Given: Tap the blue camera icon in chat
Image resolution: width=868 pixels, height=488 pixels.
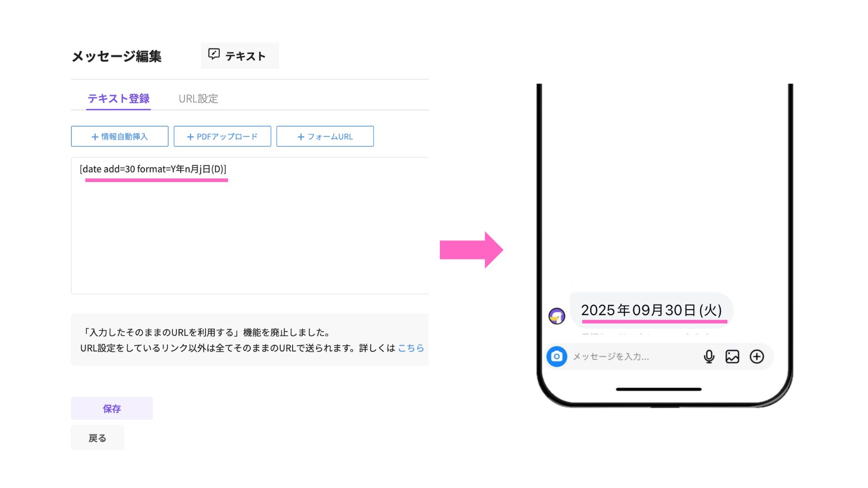Looking at the screenshot, I should (x=557, y=357).
